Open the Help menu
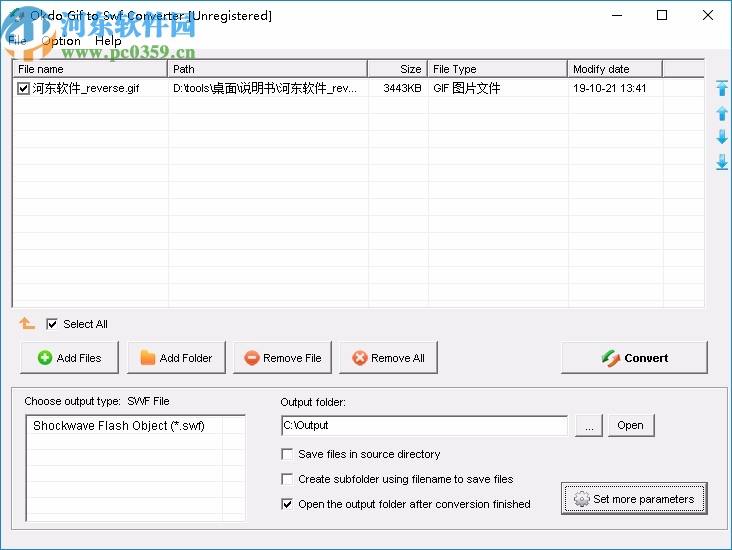Screen dimensions: 732x550 click(x=108, y=41)
